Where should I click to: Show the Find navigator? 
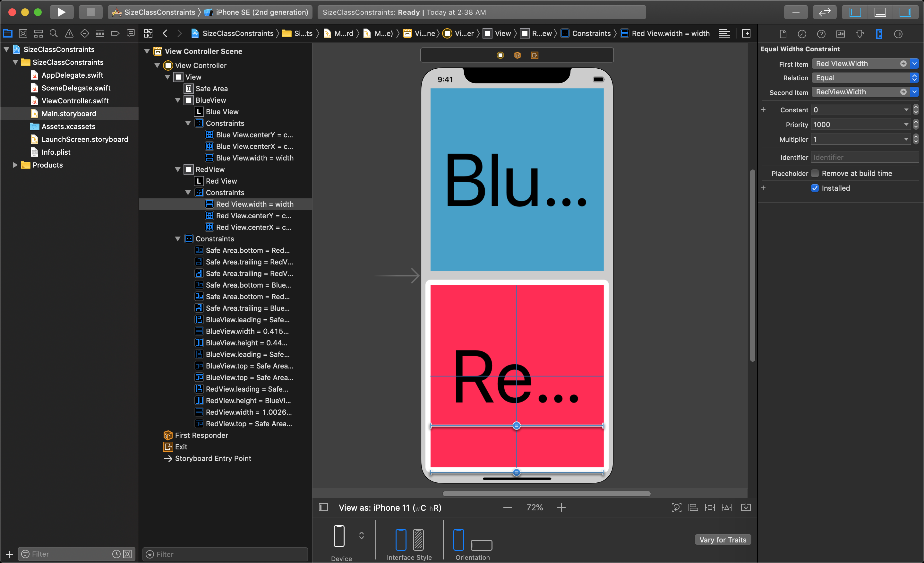click(54, 33)
